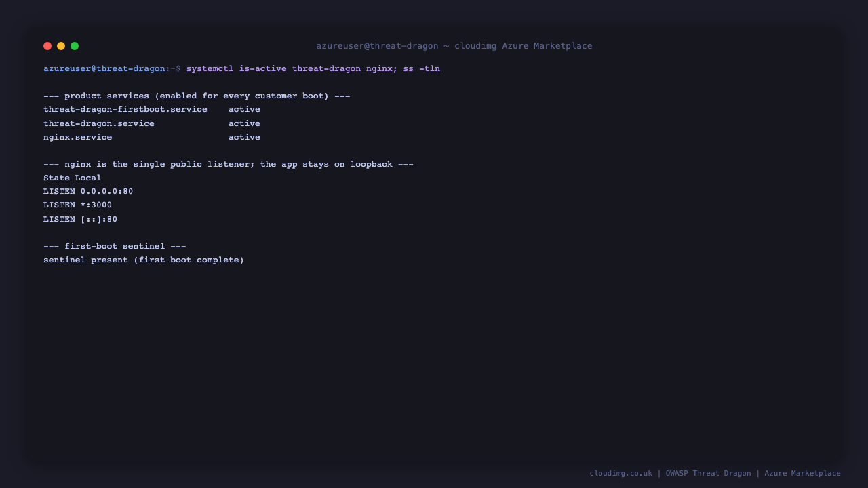Click active status of threat-dragon-firstboot.service
The height and width of the screenshot is (488, 868).
click(x=244, y=110)
